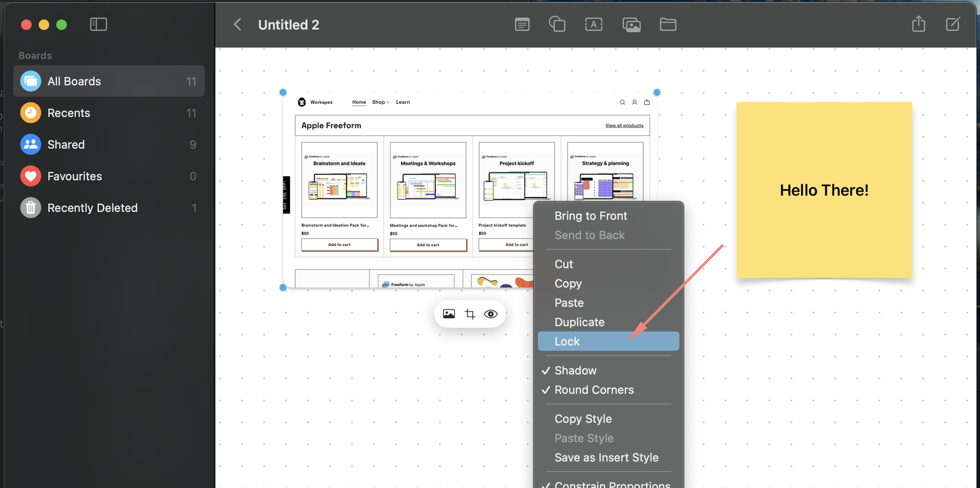This screenshot has width=980, height=488.
Task: Choose Copy from the context menu
Action: pyautogui.click(x=608, y=284)
